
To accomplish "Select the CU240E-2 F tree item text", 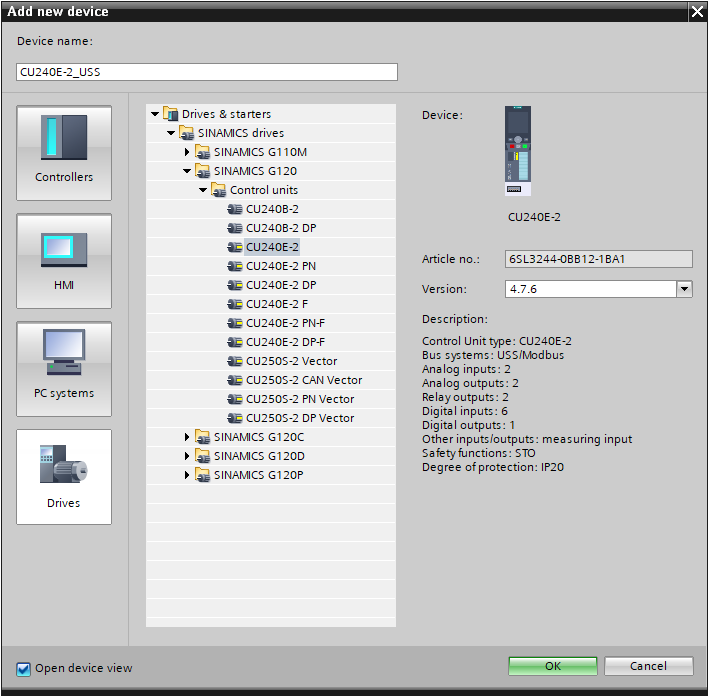I will (x=277, y=304).
